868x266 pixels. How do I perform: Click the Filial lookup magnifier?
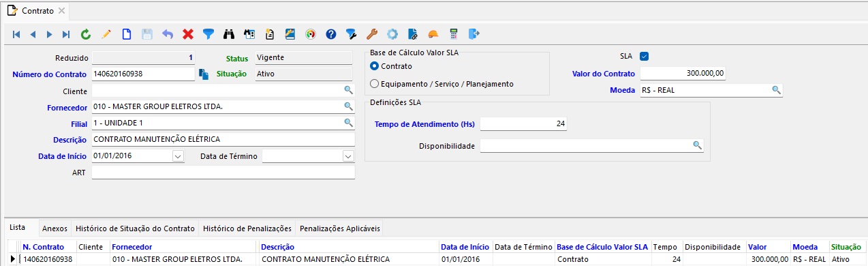coord(347,122)
